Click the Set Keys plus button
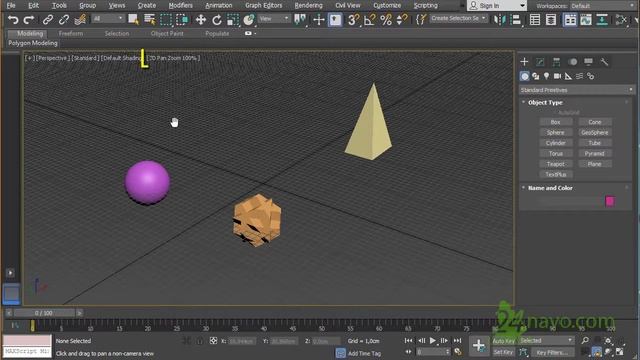Screen dimensions: 640x360 479,346
